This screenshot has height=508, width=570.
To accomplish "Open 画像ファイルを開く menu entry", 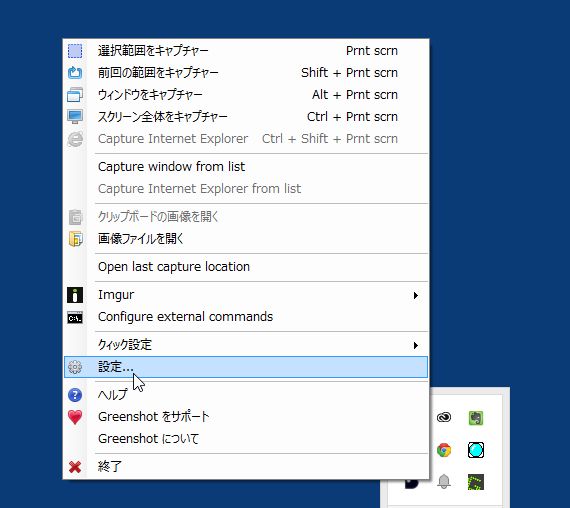I will click(246, 239).
